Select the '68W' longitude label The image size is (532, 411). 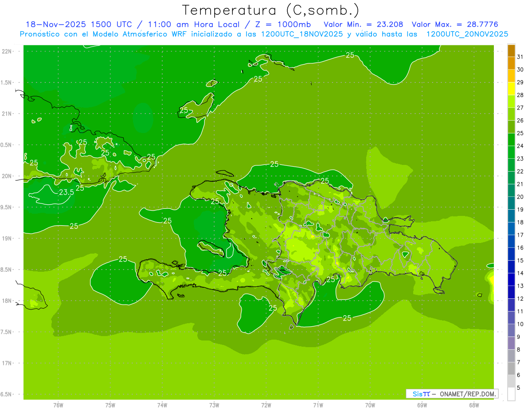tap(474, 405)
